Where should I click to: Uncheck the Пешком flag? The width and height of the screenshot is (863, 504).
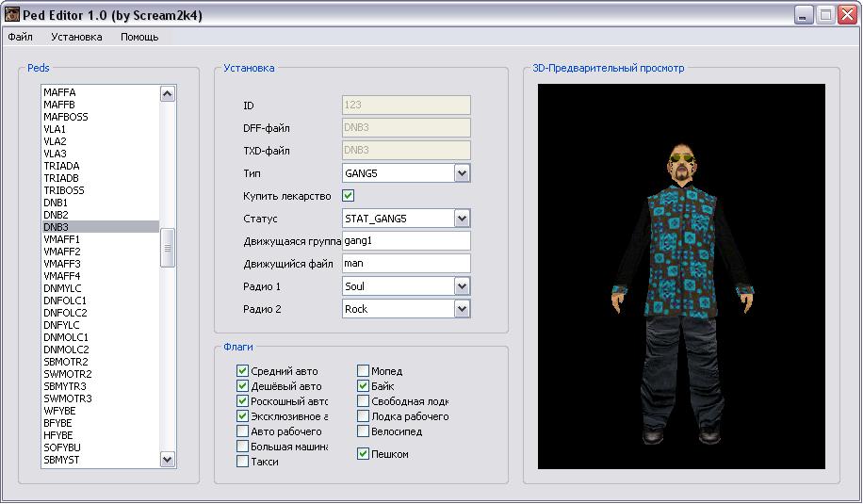(363, 454)
